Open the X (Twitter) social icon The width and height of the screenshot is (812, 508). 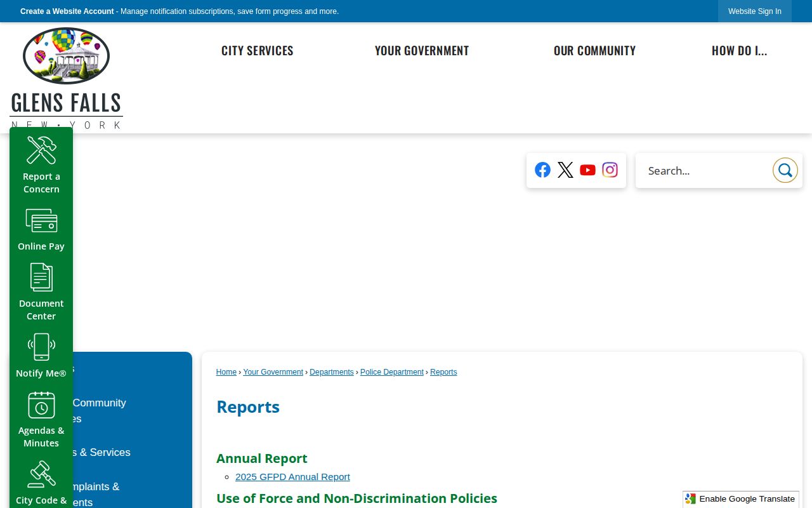pos(565,170)
